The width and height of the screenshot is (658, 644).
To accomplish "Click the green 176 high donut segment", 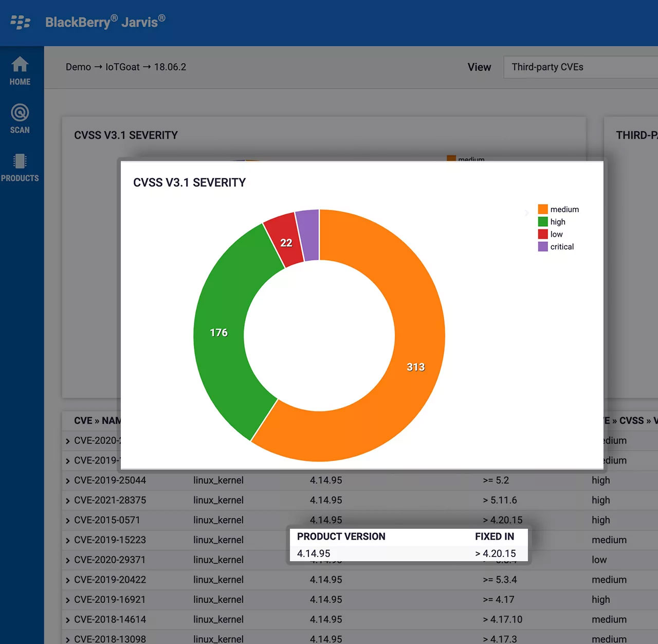I will (x=219, y=332).
